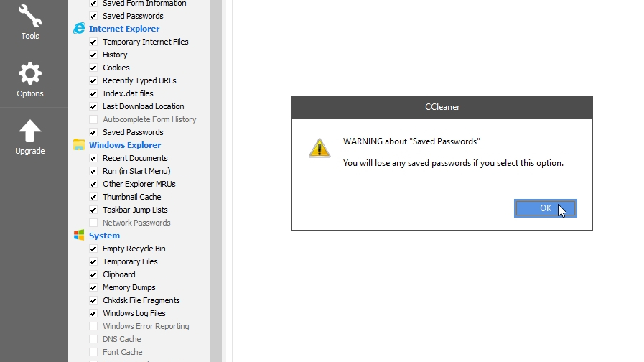Viewport: 644px width, 362px height.
Task: Uncheck Recent Documents
Action: coord(93,158)
